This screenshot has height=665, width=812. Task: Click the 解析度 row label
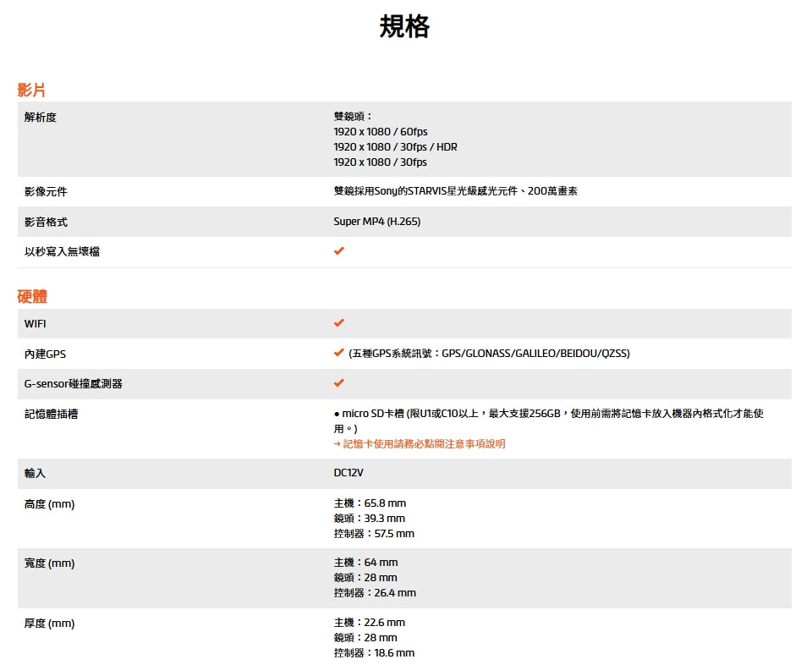point(41,117)
